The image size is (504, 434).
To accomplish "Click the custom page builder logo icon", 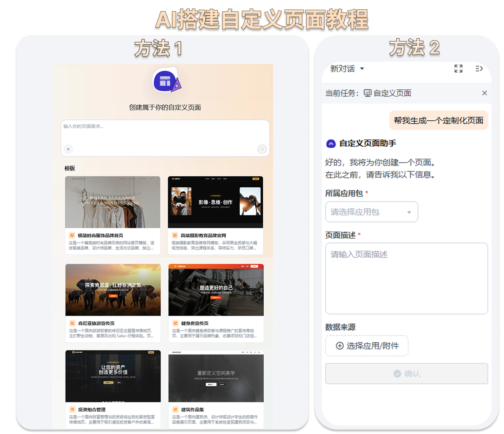I will coord(167,80).
